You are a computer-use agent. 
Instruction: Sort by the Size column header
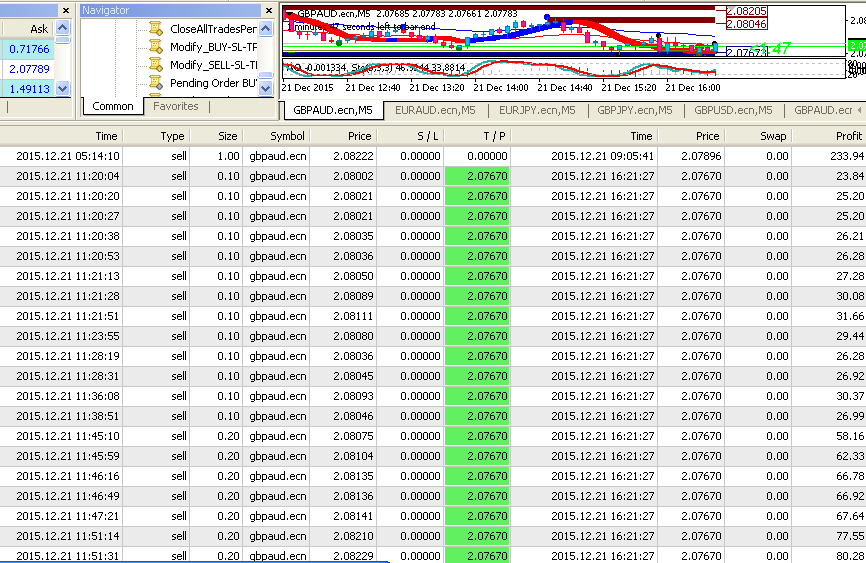coord(216,136)
